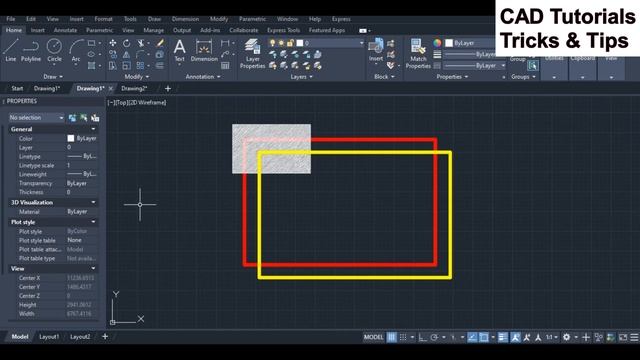Click the MODEL status bar button
This screenshot has width=640, height=360.
click(373, 337)
